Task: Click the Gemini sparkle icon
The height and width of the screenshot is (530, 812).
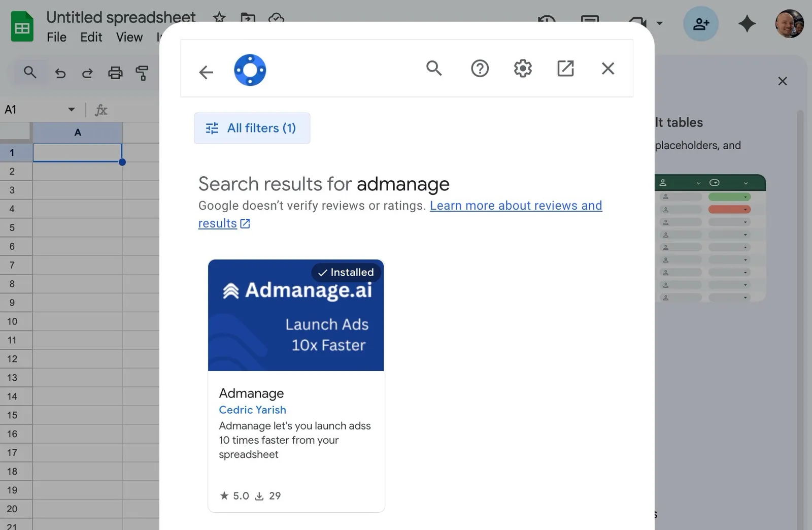Action: click(x=747, y=23)
